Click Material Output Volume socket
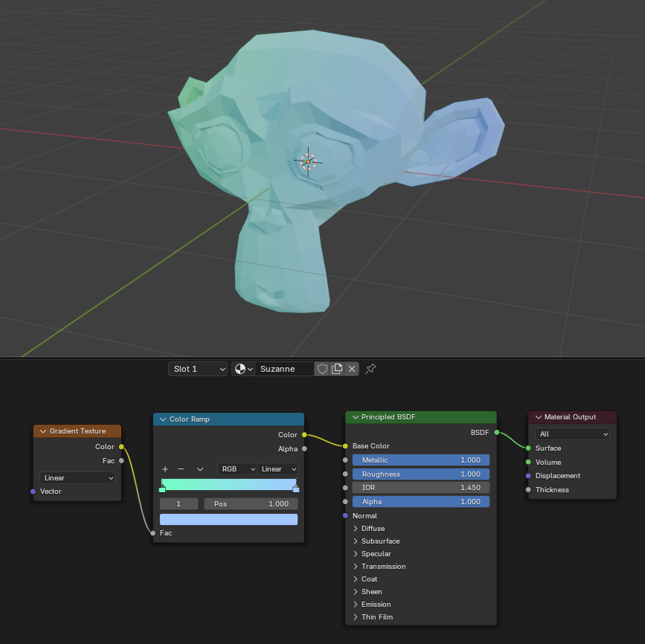The image size is (645, 644). [528, 463]
